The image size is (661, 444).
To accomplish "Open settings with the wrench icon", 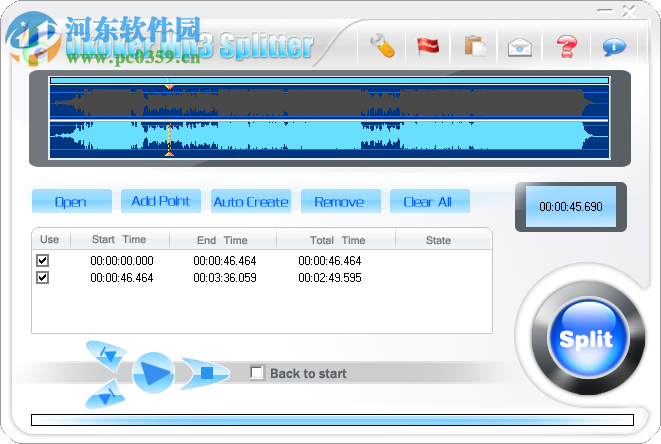I will (382, 45).
